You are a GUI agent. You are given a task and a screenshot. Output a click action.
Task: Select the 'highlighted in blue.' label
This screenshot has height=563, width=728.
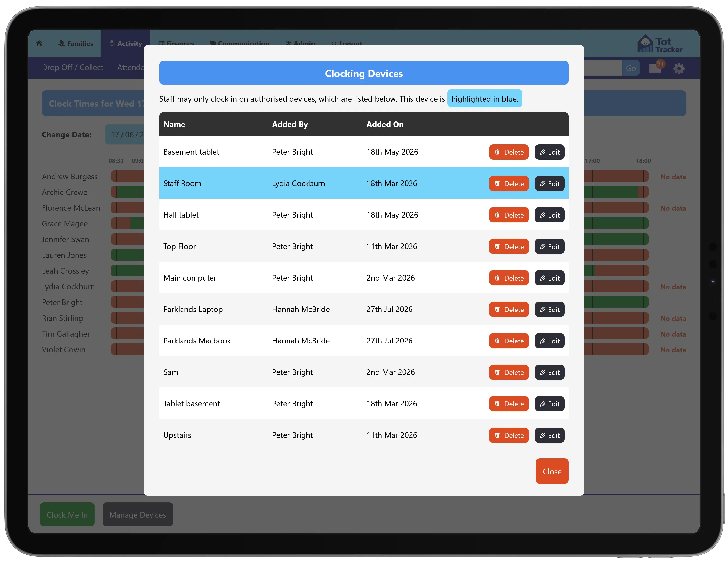click(x=484, y=99)
